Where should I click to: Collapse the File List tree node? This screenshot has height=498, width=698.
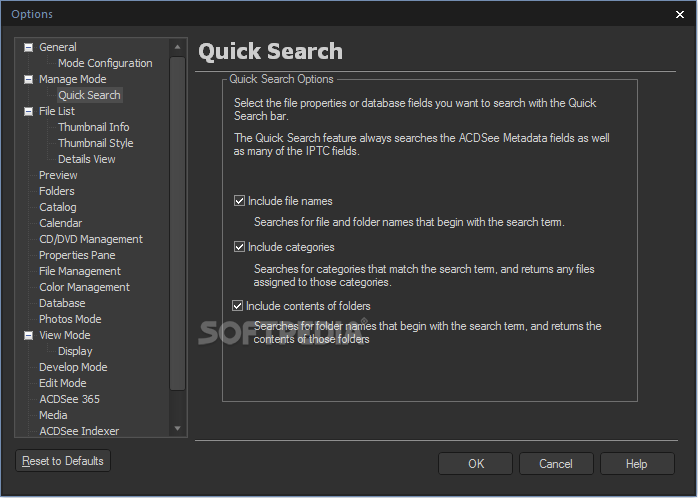[28, 111]
